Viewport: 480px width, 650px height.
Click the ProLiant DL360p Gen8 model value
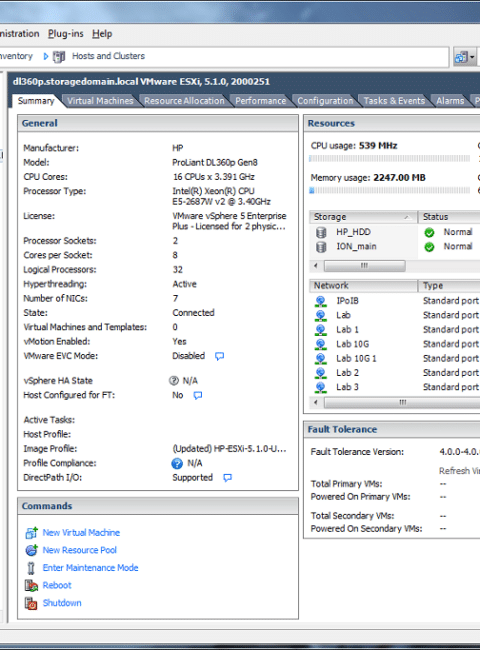tap(215, 162)
